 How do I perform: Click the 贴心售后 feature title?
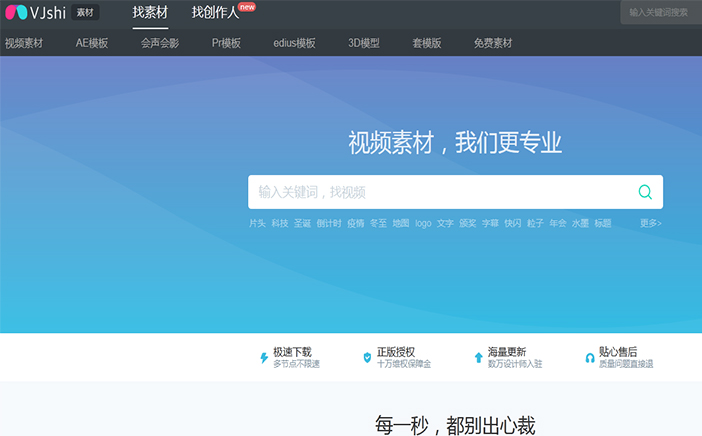click(x=618, y=352)
